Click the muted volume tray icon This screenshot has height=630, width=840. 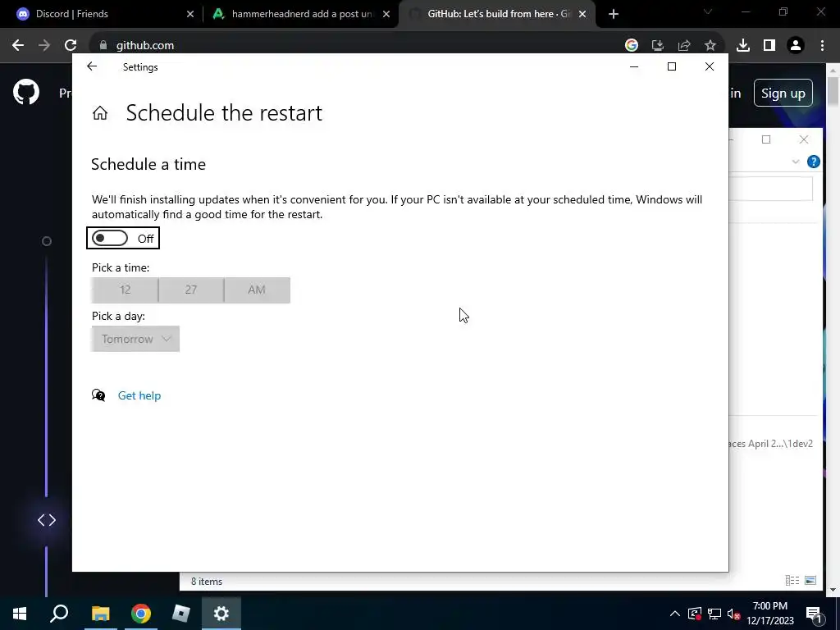pos(733,614)
